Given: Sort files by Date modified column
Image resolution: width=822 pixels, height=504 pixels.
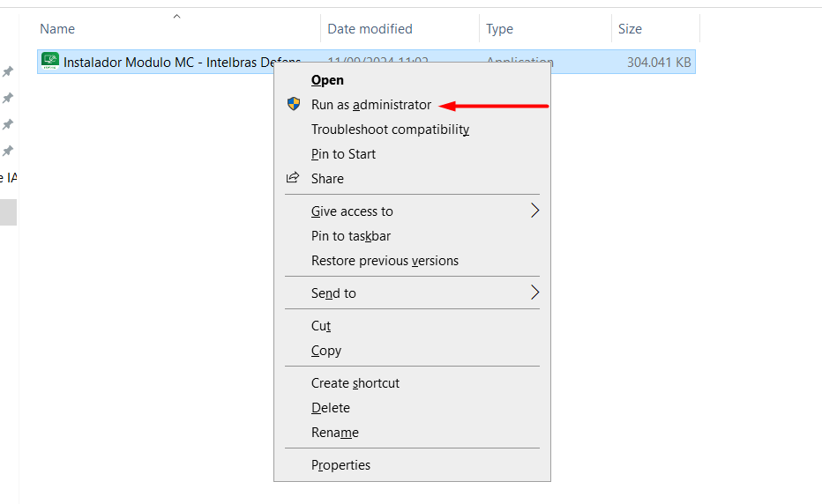Looking at the screenshot, I should tap(370, 29).
